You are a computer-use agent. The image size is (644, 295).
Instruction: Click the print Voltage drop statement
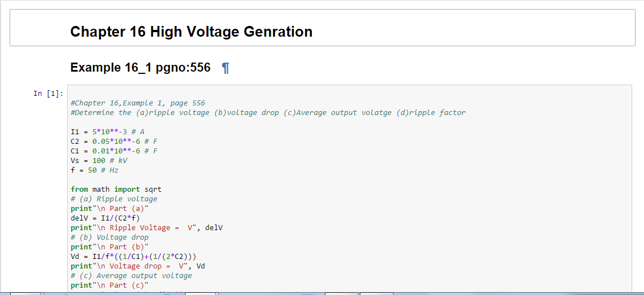coord(138,266)
